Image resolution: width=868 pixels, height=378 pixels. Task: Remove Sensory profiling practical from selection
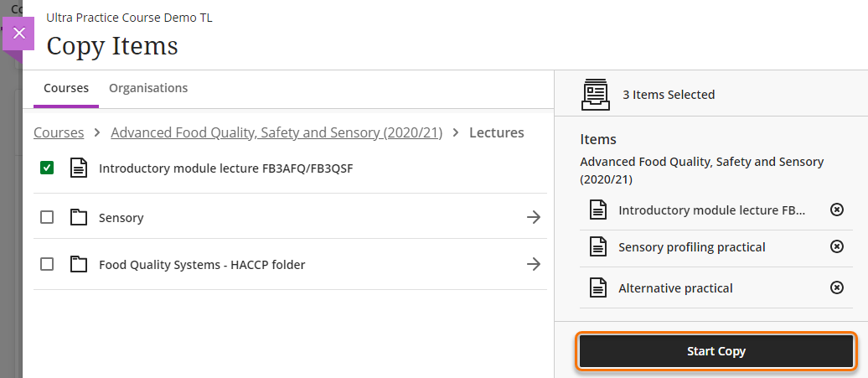pos(836,246)
